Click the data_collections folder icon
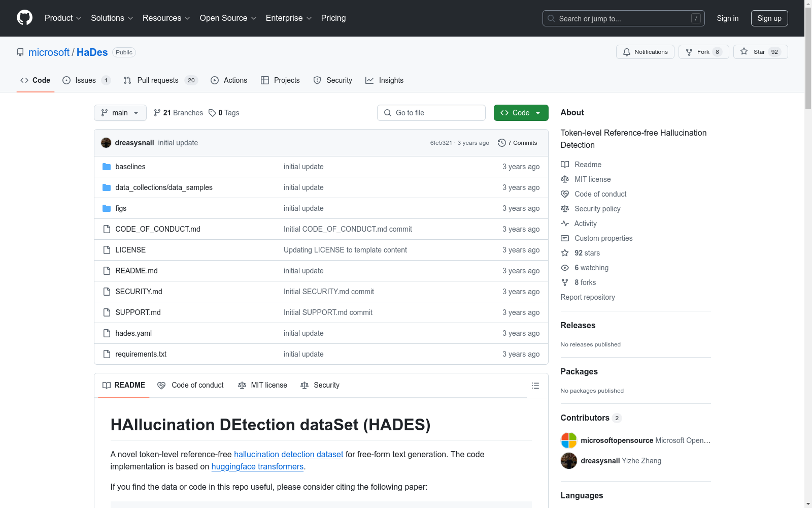Screen dimensions: 812x508 pos(107,187)
